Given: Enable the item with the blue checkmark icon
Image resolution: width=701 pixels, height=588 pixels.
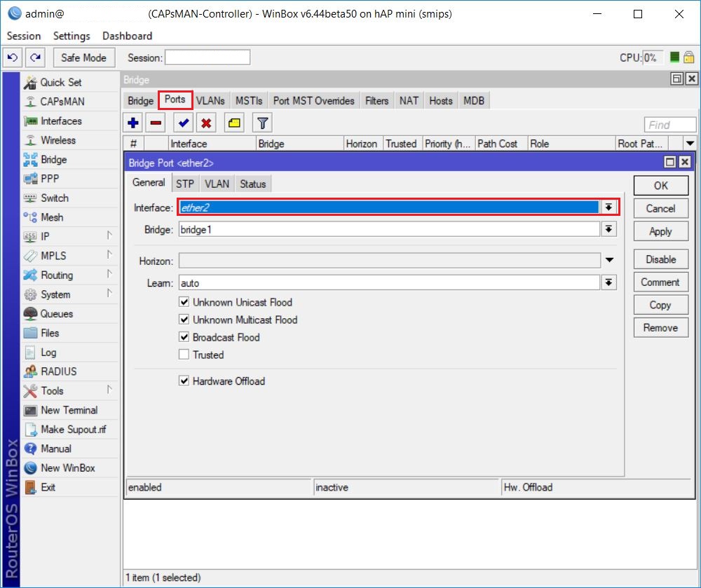Looking at the screenshot, I should 183,123.
